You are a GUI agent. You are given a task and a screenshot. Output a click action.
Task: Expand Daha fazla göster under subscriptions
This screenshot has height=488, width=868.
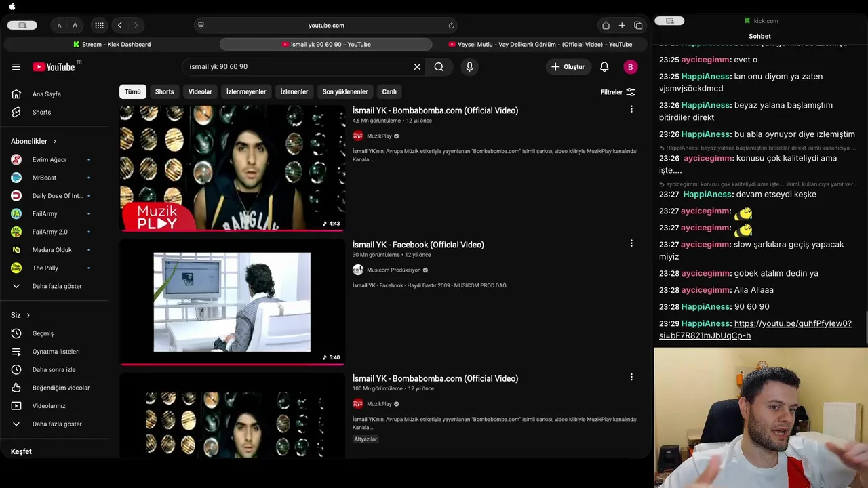coord(56,286)
